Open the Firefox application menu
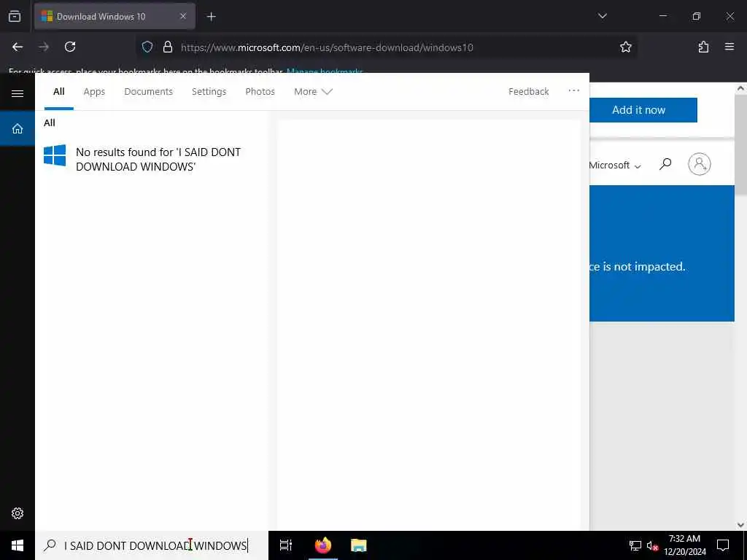747x560 pixels. pos(729,47)
